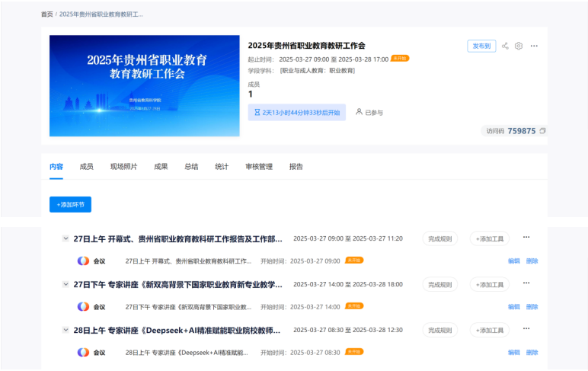The width and height of the screenshot is (588, 371).
Task: Copy the access code 759875
Action: pos(542,131)
